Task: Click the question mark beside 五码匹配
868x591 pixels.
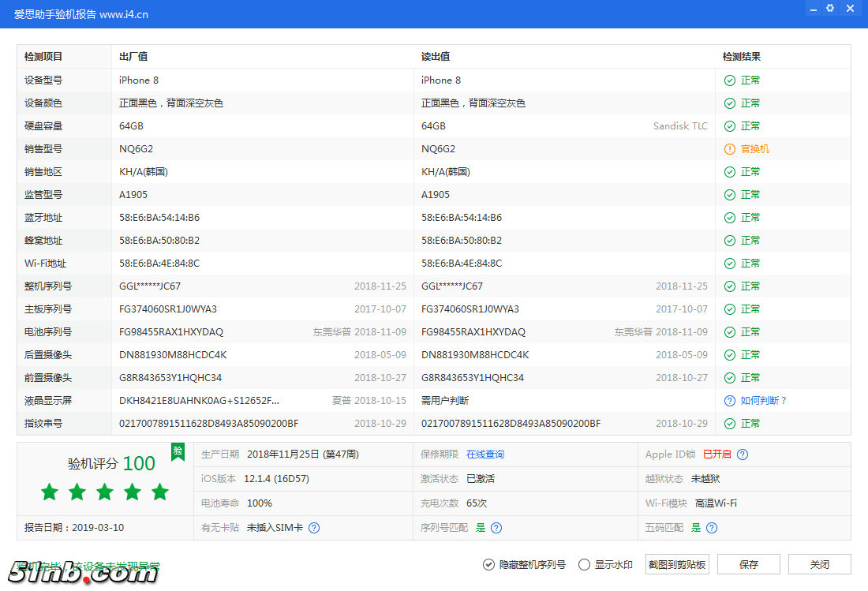Action: pos(711,527)
